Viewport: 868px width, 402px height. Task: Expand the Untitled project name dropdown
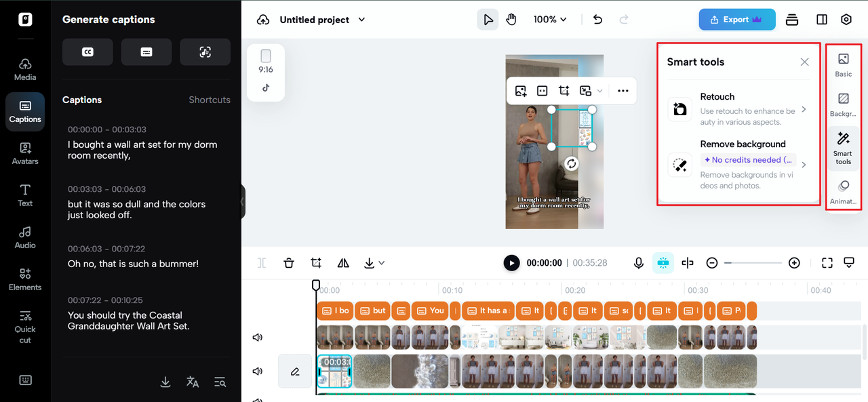coord(361,20)
